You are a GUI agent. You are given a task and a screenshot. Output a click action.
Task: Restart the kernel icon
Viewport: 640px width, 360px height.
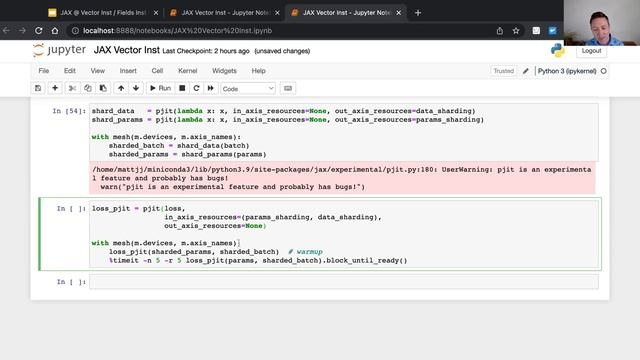pyautogui.click(x=196, y=88)
